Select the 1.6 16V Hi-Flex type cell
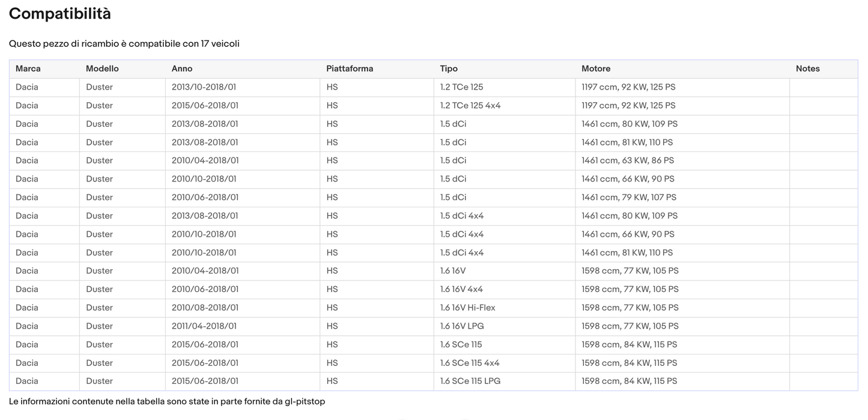The height and width of the screenshot is (420, 868). (467, 308)
